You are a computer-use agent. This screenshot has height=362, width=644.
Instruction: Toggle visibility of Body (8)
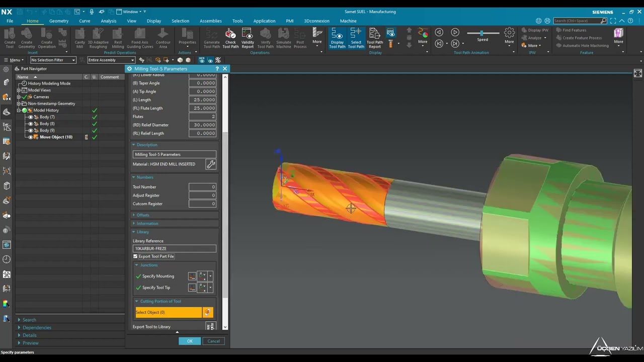pos(31,124)
